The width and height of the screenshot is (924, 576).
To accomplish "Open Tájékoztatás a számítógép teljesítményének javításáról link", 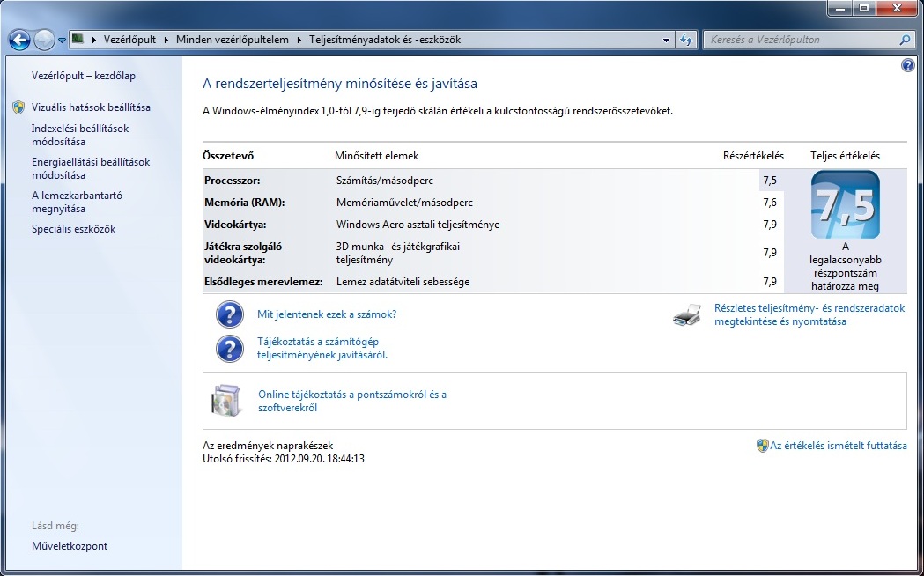I will pos(322,348).
